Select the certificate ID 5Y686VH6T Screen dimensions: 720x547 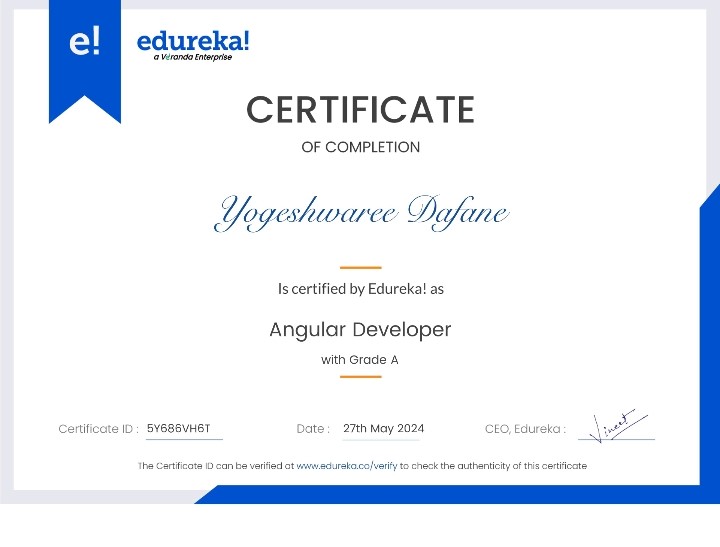[179, 428]
